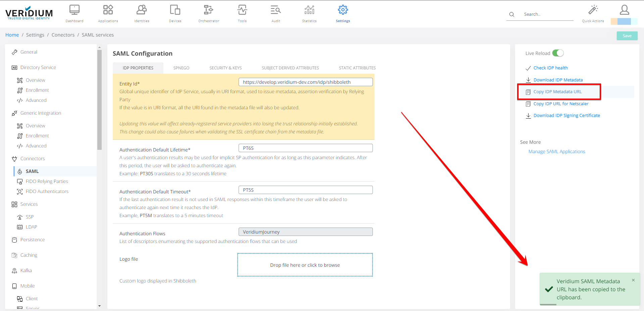Screen dimensions: 644x311
Task: Expand the Services group in sidebar
Action: (29, 204)
